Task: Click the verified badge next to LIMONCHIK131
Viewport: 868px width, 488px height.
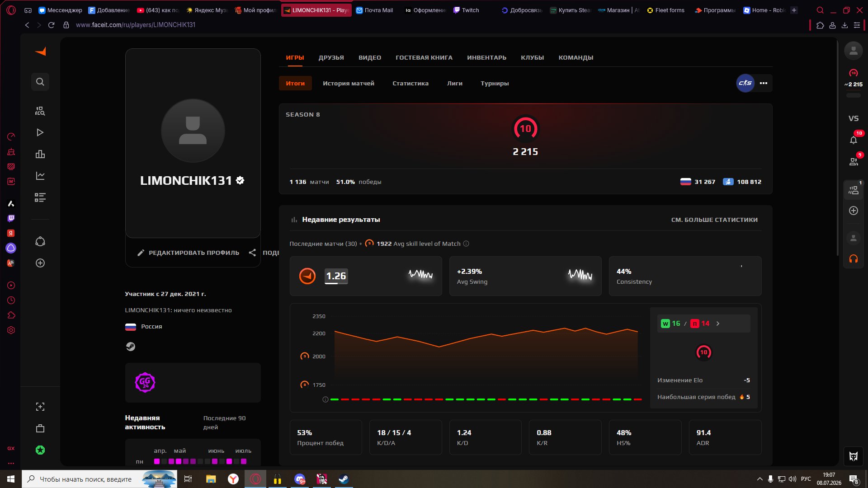Action: pos(241,181)
